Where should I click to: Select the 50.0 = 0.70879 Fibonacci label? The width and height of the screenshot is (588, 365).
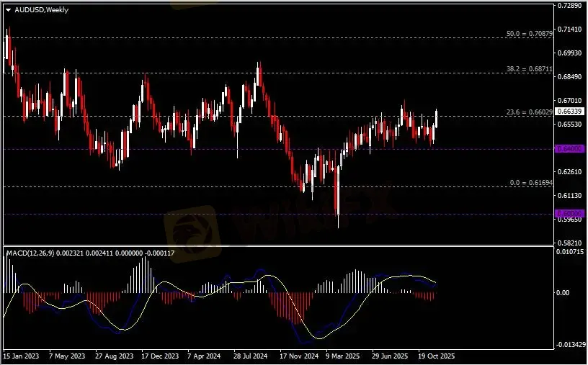click(x=530, y=34)
